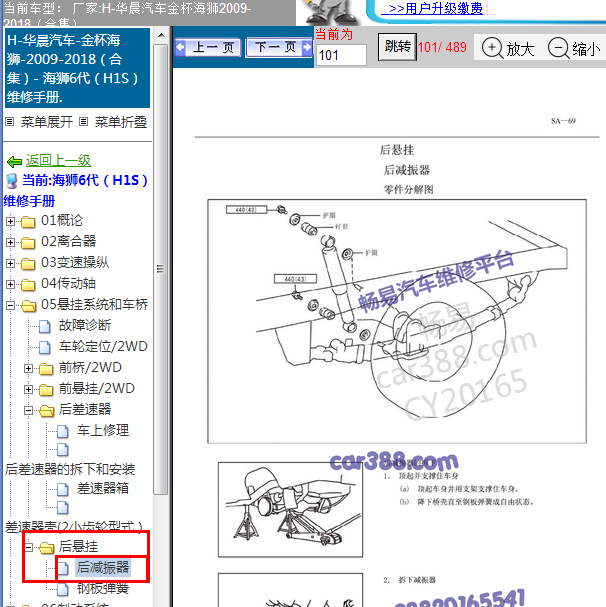Collapse the 后差速器 folder node
This screenshot has width=606, height=607.
28,410
